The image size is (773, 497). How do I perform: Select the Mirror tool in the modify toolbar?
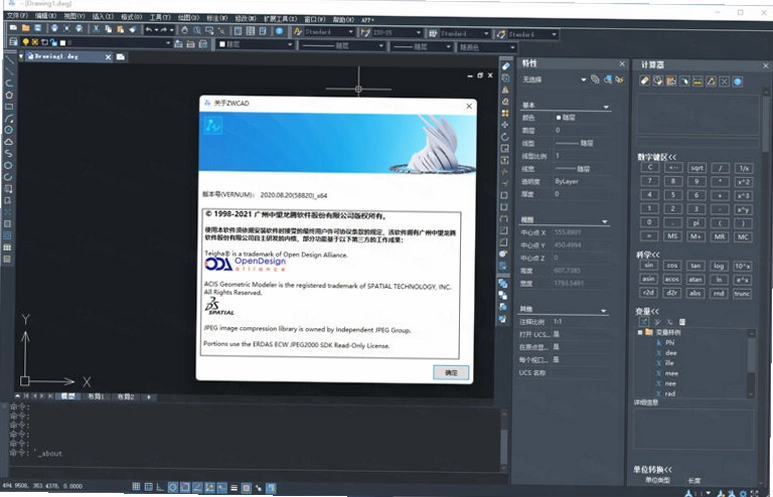505,90
